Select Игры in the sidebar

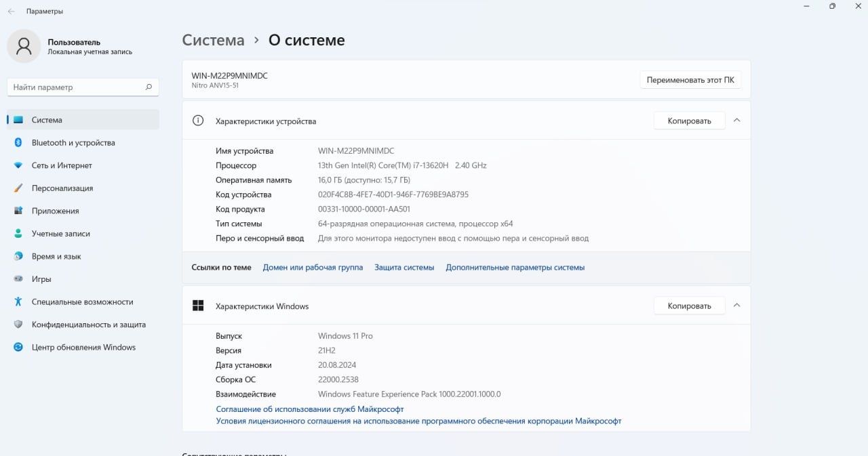tap(83, 279)
